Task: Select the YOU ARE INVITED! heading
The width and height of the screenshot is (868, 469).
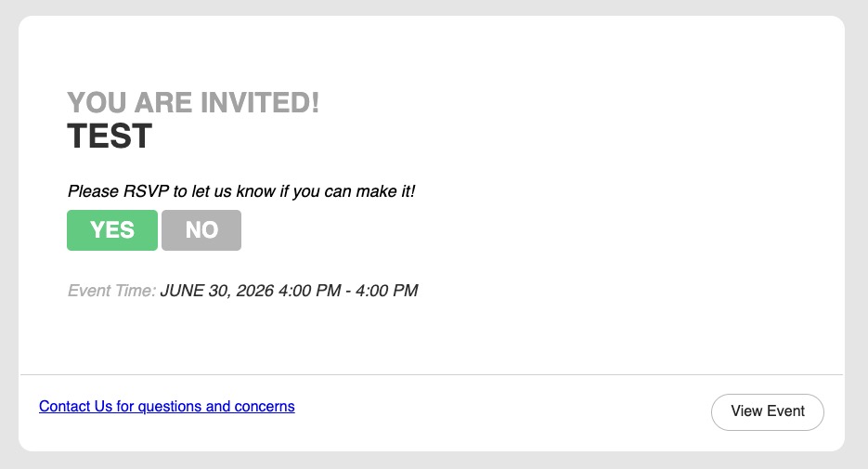Action: click(x=193, y=103)
